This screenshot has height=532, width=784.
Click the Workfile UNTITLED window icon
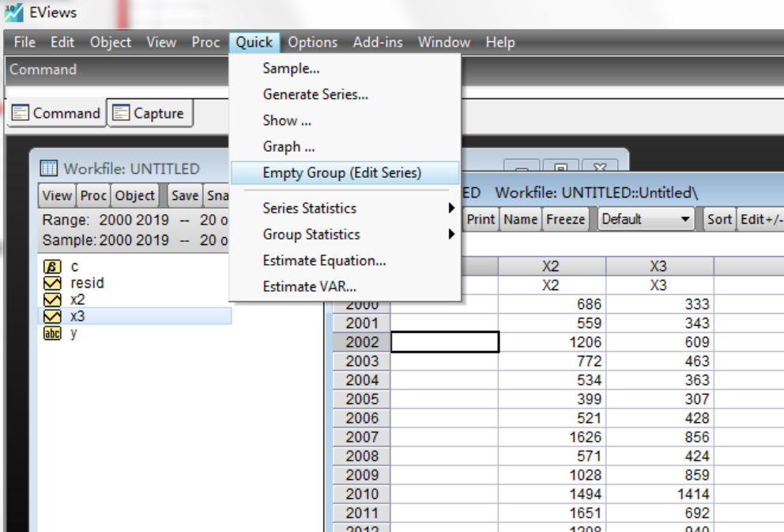click(48, 168)
